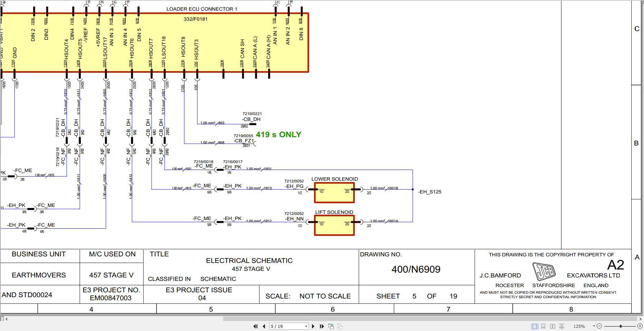Image resolution: width=644 pixels, height=331 pixels.
Task: Open the zoom level dropdown menu
Action: click(x=594, y=326)
